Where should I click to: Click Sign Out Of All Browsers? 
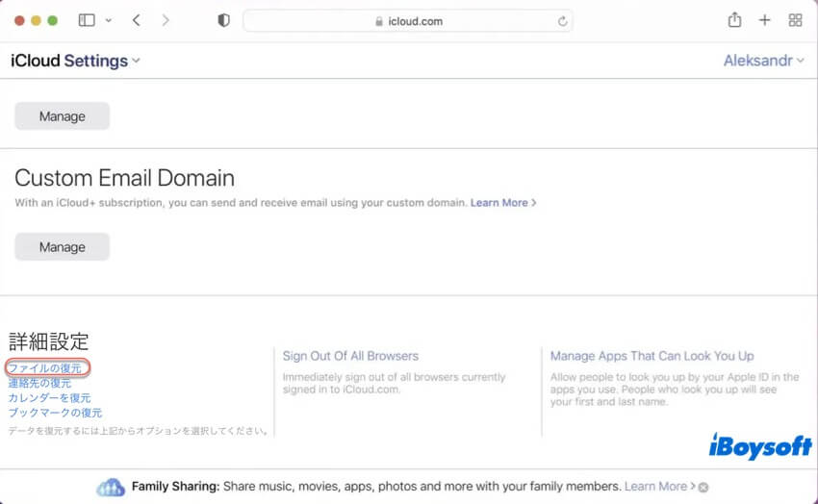(350, 356)
